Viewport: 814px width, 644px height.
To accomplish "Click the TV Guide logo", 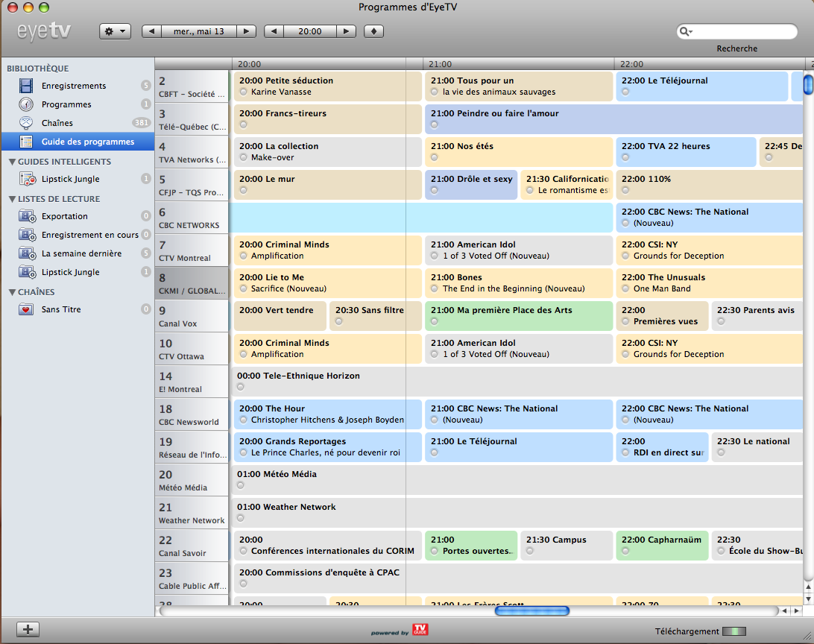I will 420,630.
